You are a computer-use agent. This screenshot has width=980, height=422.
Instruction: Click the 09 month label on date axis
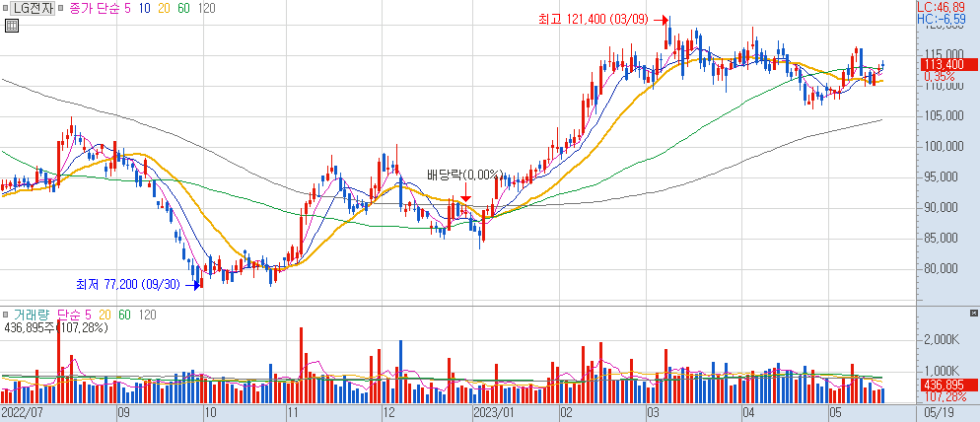(123, 412)
